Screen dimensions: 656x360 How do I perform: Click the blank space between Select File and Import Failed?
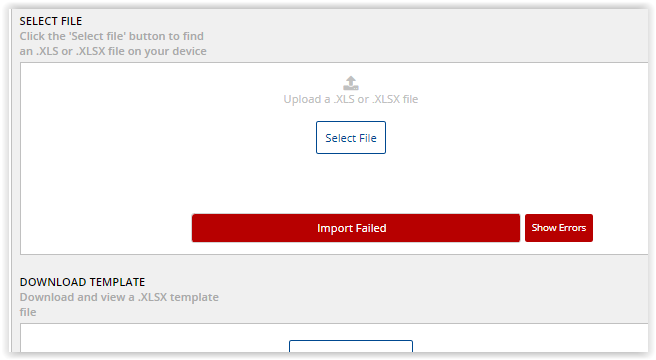[351, 184]
